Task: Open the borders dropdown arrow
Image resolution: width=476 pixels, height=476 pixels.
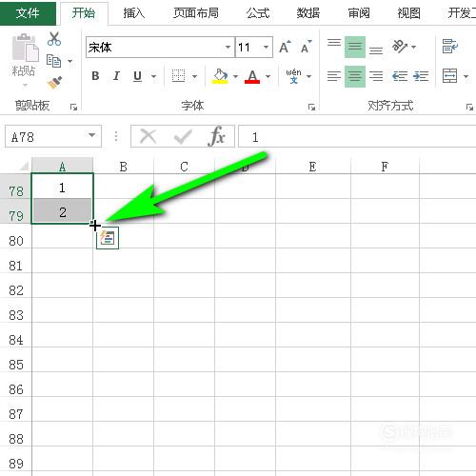Action: click(x=194, y=76)
